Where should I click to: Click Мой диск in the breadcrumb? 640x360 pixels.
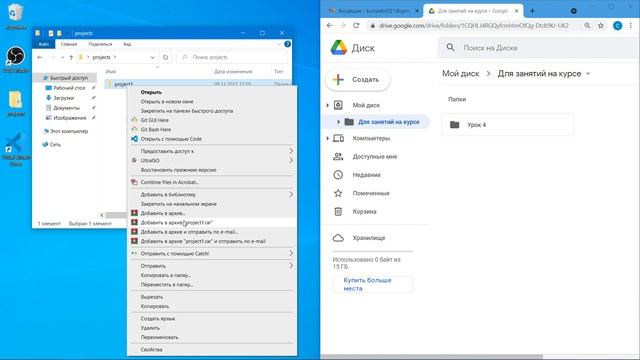point(461,74)
